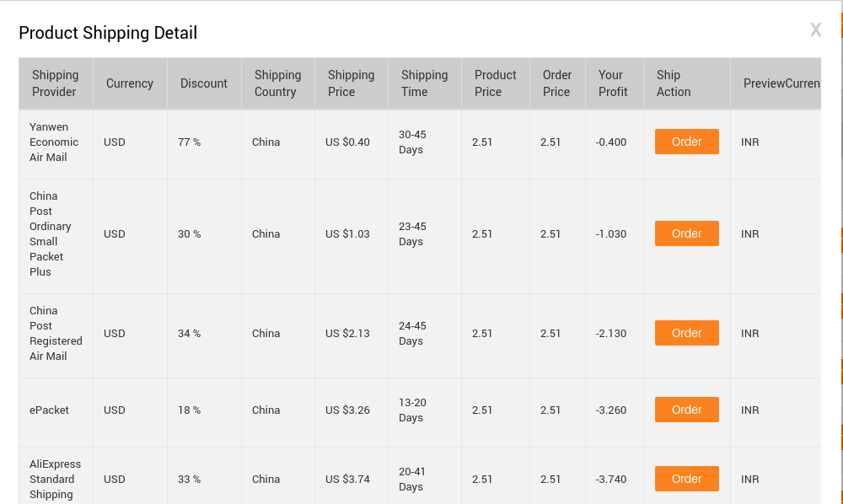Image resolution: width=843 pixels, height=504 pixels.
Task: Select the Order Price column header
Action: (x=557, y=83)
